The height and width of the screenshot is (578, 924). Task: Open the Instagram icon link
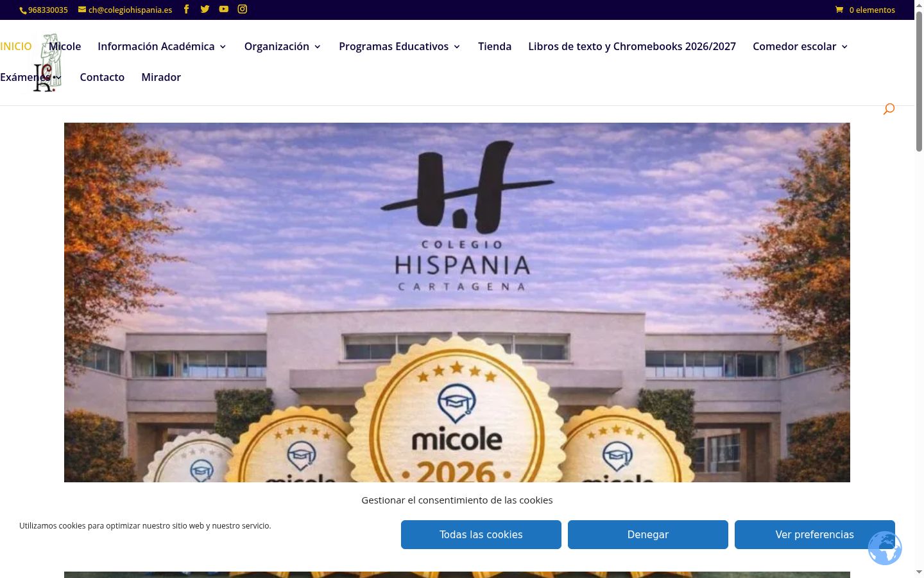coord(243,9)
